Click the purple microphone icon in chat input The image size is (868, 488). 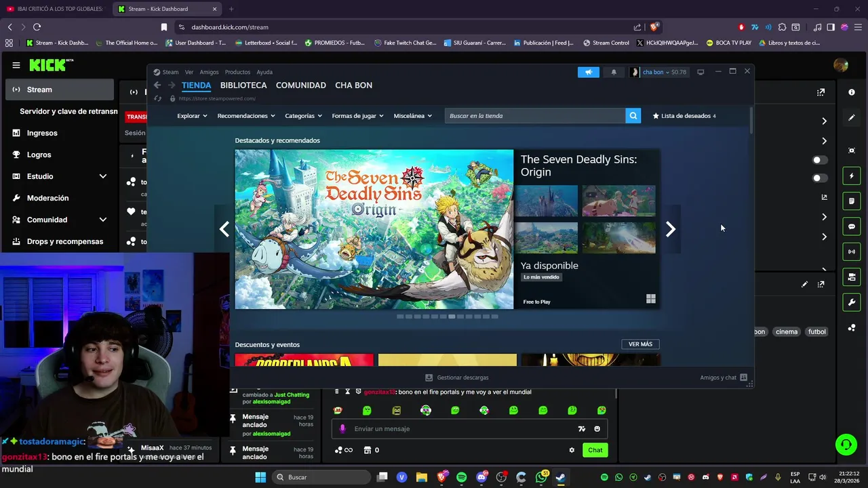(x=342, y=428)
